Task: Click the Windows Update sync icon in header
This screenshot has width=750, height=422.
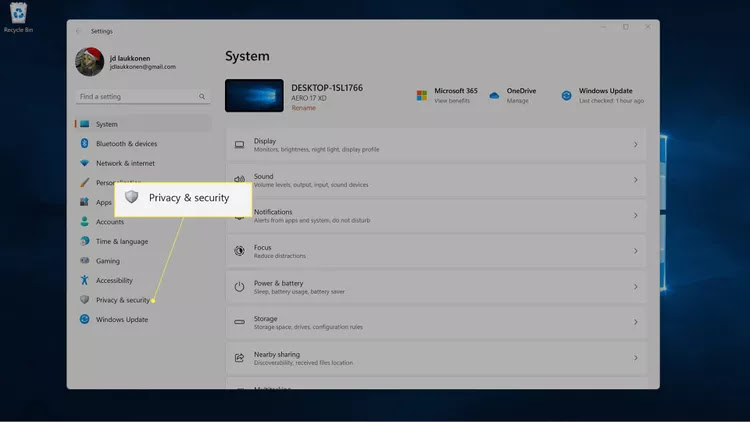Action: click(566, 96)
